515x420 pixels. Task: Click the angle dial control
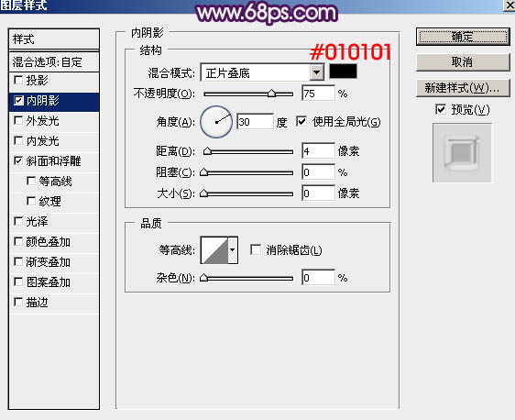point(216,122)
